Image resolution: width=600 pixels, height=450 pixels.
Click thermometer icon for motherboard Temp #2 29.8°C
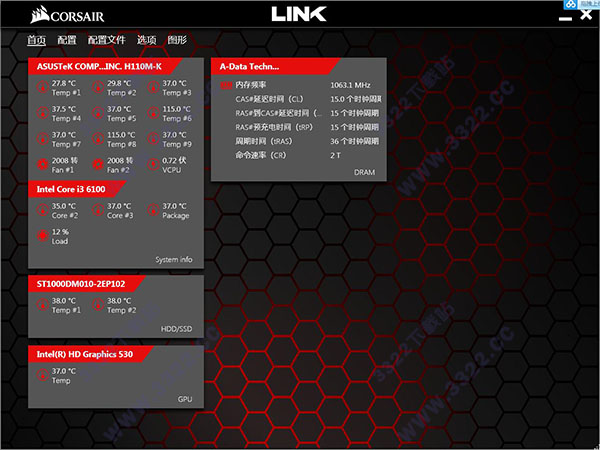(x=98, y=88)
